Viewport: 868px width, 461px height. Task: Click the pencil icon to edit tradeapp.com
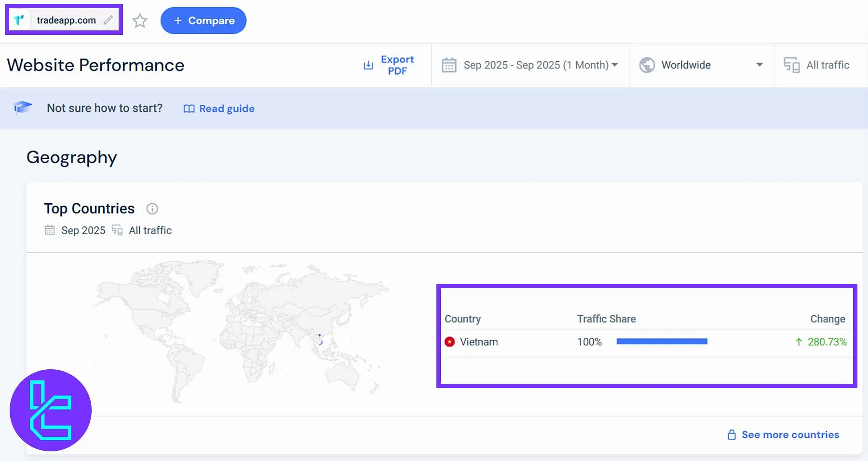(107, 20)
